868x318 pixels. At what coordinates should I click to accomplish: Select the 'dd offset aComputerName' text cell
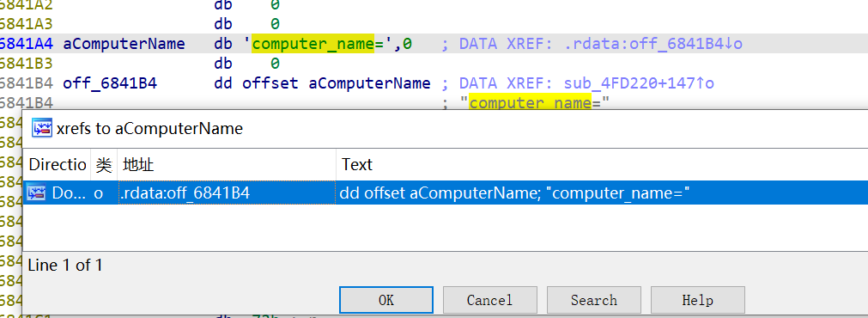(x=514, y=193)
